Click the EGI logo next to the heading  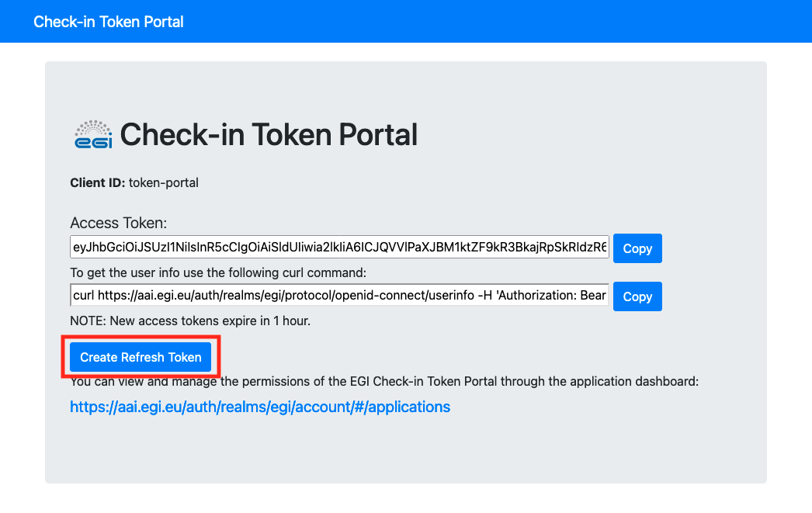[x=93, y=133]
